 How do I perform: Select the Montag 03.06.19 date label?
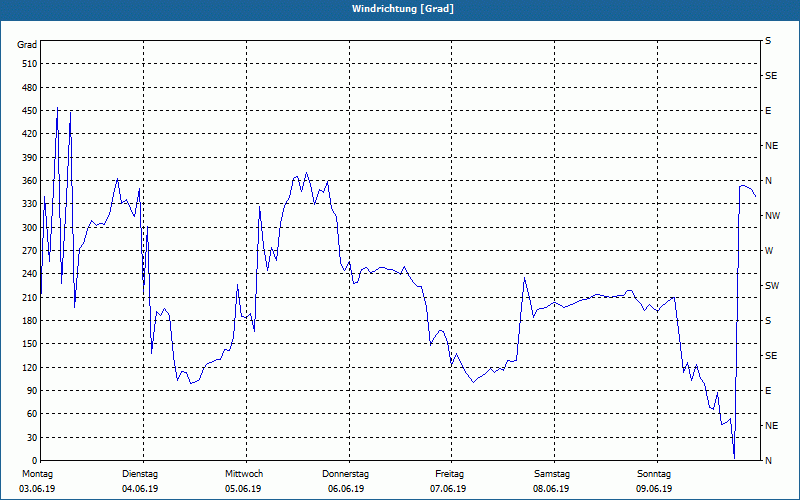[x=38, y=481]
